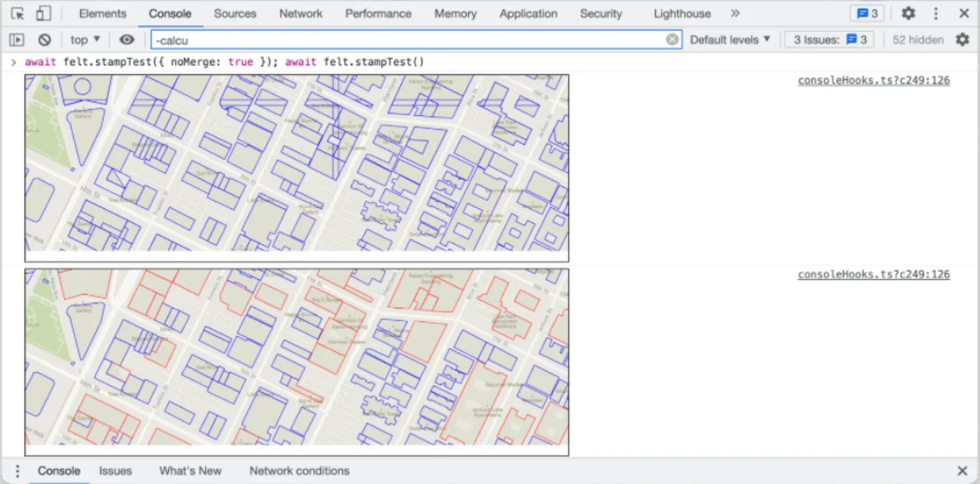Open the Security tab

(x=601, y=13)
